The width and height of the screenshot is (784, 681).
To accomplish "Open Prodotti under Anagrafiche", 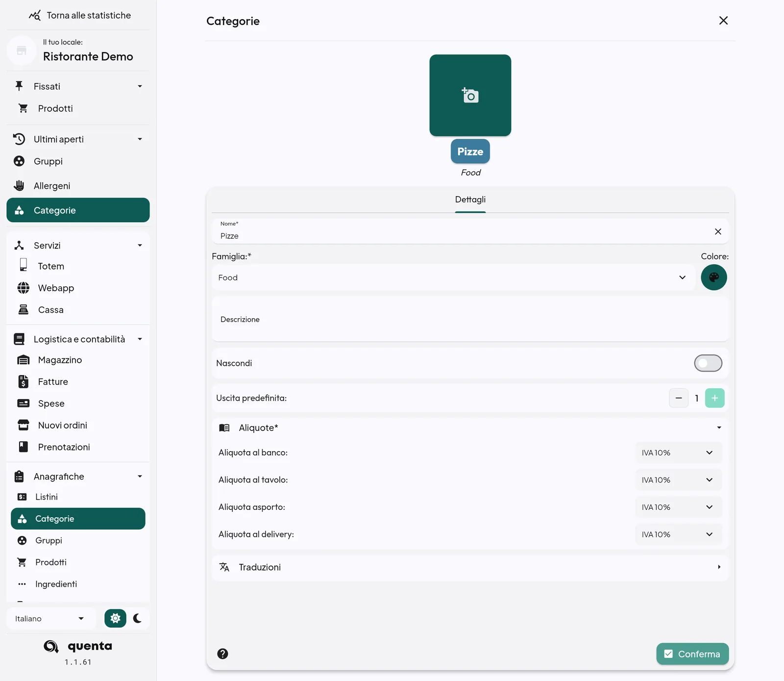I will (x=78, y=562).
